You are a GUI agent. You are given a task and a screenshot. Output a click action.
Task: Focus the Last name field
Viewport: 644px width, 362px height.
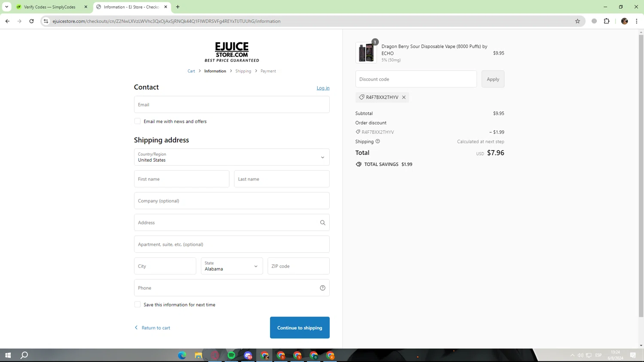(x=282, y=179)
